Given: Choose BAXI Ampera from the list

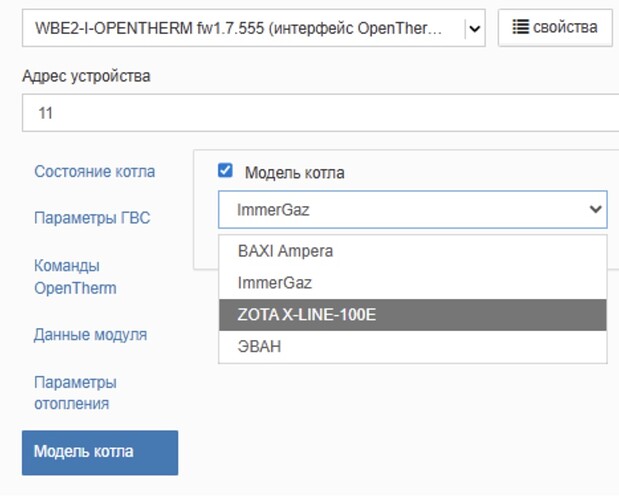Looking at the screenshot, I should pos(413,251).
